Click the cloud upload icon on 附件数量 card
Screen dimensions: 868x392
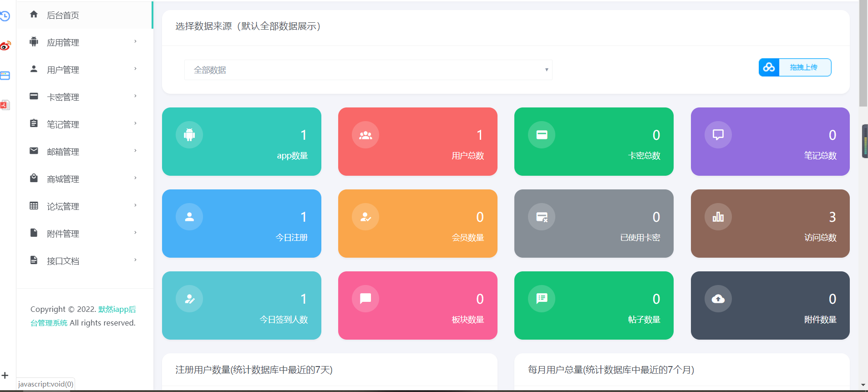[718, 299]
